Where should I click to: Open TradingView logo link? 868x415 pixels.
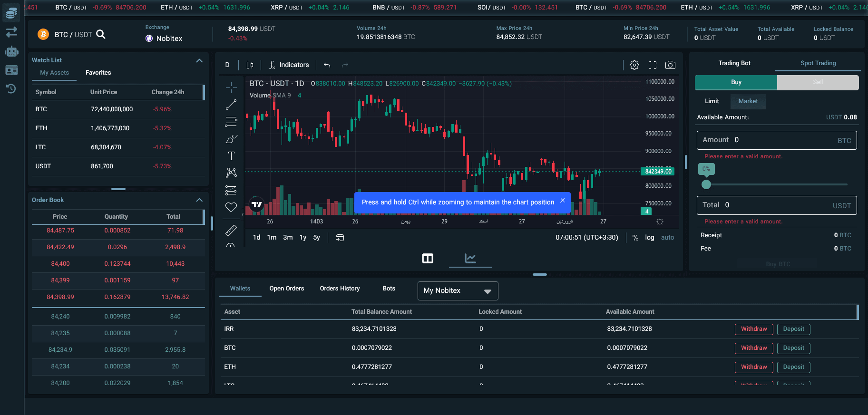click(257, 204)
